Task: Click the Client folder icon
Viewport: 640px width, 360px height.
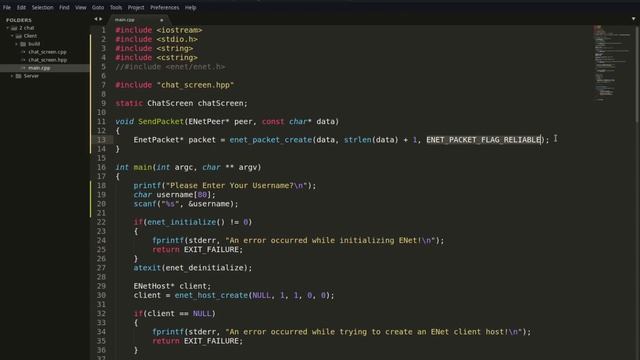Action: coord(19,36)
